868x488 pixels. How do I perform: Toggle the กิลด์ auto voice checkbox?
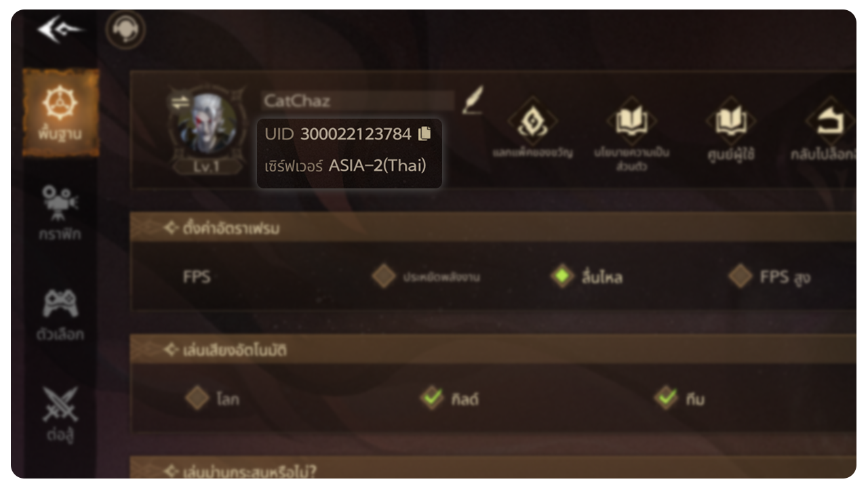coord(431,398)
